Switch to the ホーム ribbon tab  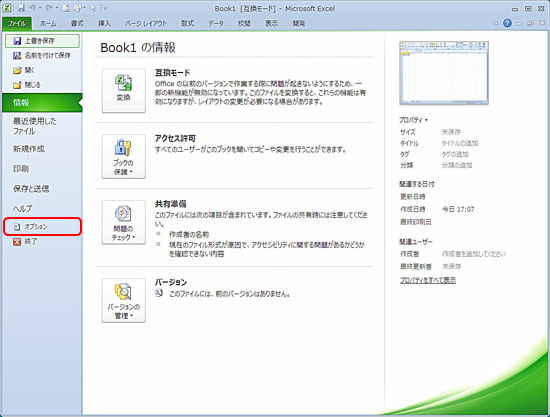48,23
